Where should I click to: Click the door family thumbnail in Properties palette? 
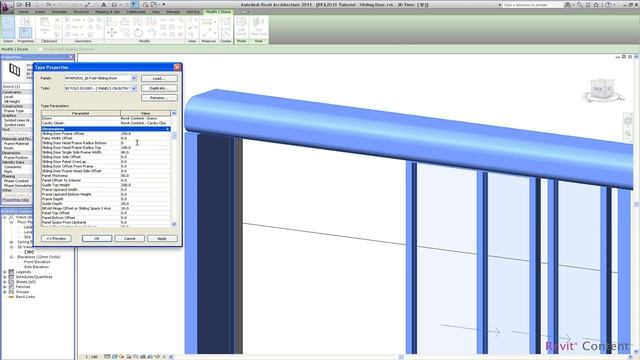[15, 70]
